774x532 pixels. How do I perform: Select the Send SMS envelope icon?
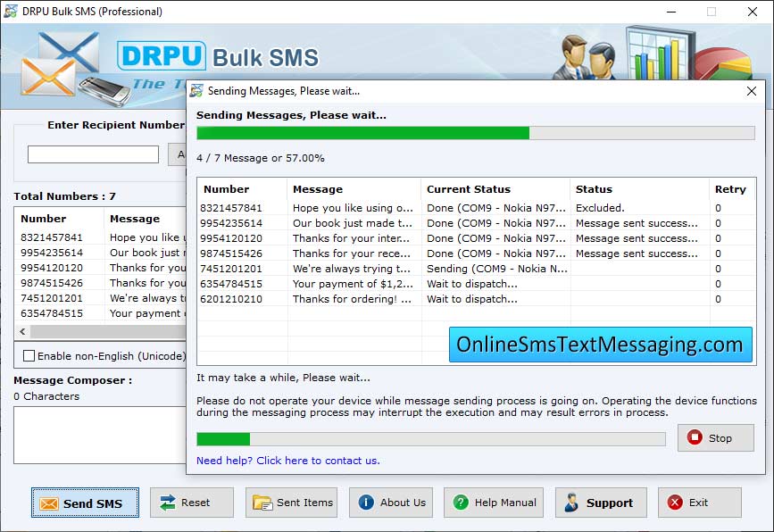click(50, 503)
